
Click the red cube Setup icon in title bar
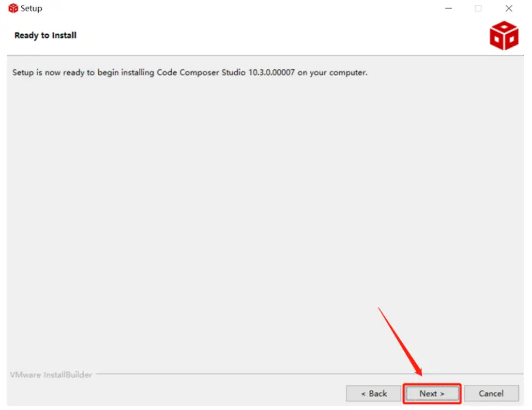click(x=13, y=8)
